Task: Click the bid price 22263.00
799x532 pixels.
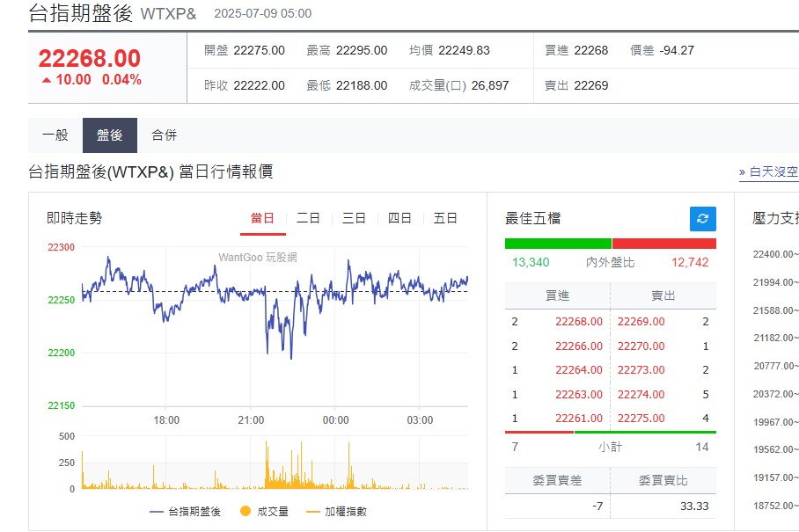Action: pos(579,395)
